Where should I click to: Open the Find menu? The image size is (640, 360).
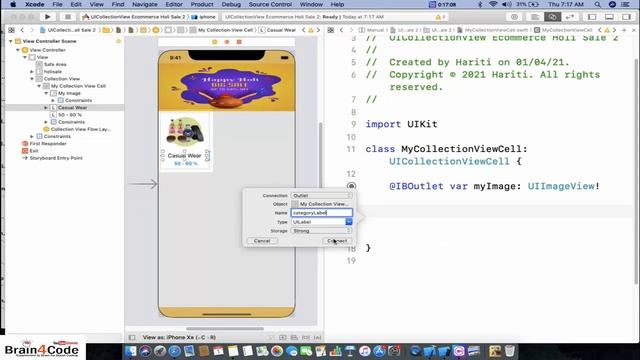tap(118, 4)
